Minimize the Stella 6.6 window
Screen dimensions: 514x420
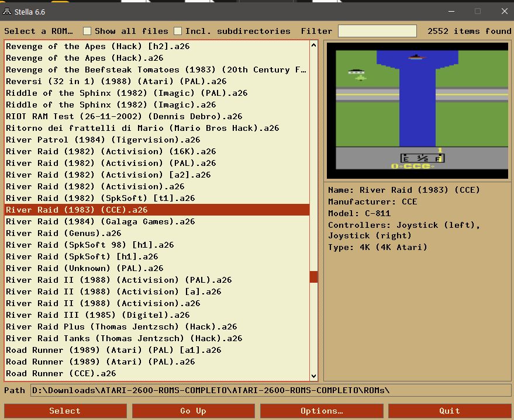pos(451,12)
